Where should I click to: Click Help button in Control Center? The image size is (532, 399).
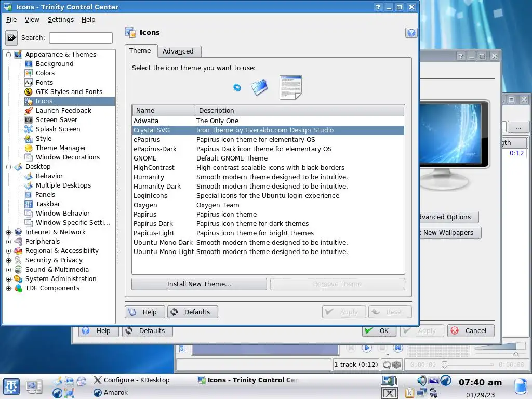[144, 312]
